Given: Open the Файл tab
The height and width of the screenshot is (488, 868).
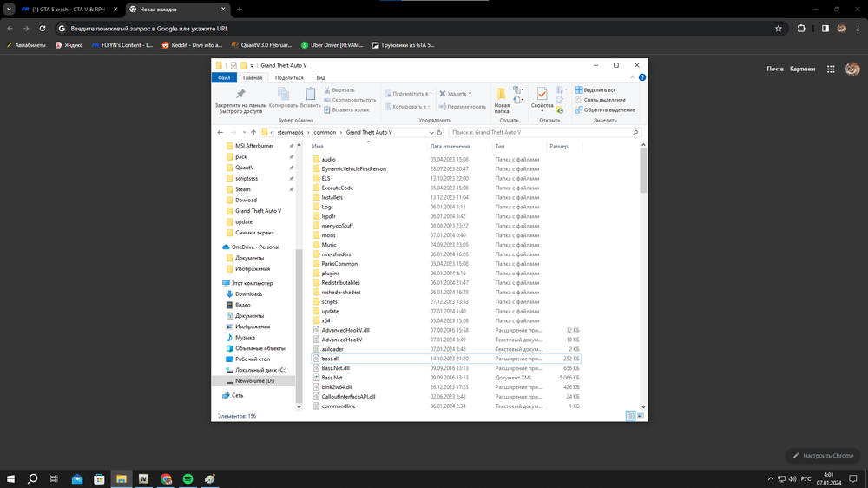Looking at the screenshot, I should pyautogui.click(x=224, y=77).
